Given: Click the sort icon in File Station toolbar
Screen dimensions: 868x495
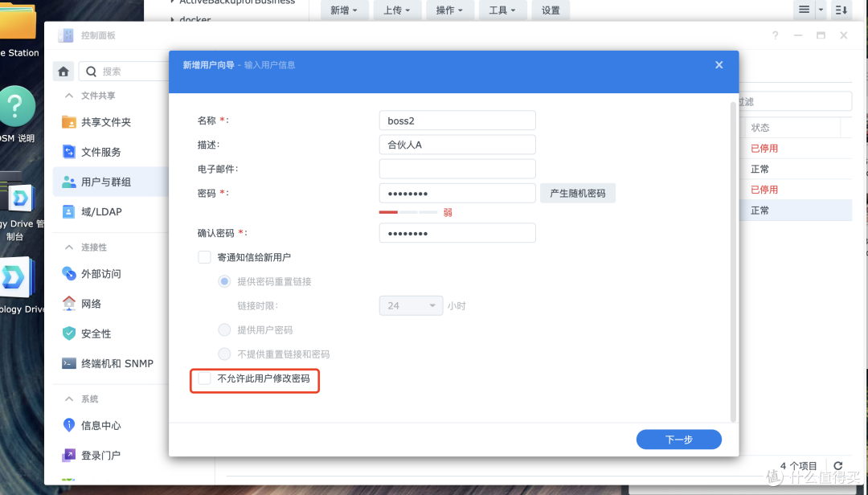Looking at the screenshot, I should (x=841, y=10).
